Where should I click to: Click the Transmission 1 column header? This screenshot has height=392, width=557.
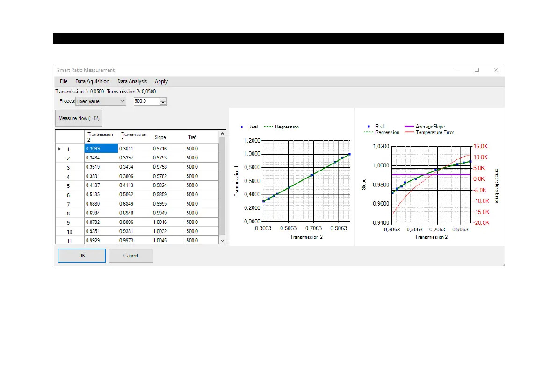point(135,137)
